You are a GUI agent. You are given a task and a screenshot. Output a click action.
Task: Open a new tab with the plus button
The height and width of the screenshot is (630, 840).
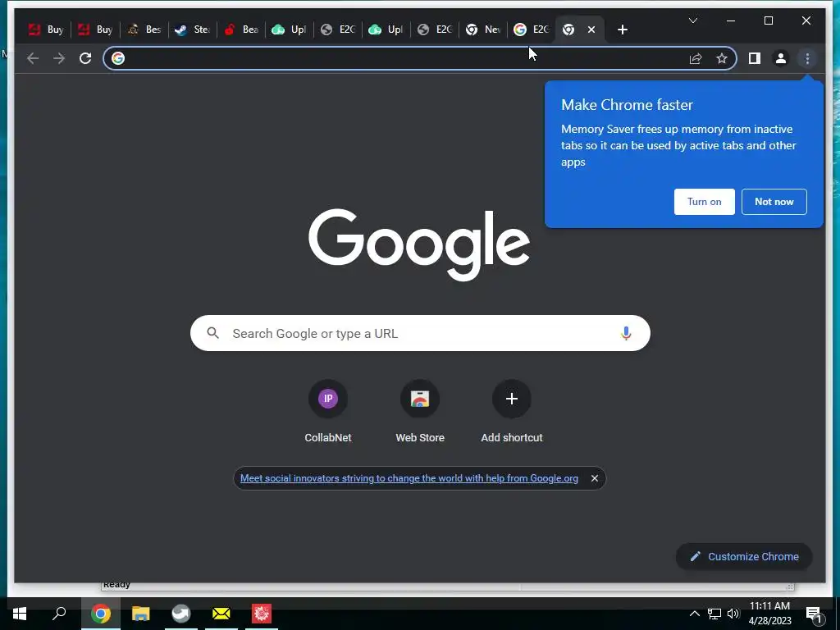coord(622,30)
